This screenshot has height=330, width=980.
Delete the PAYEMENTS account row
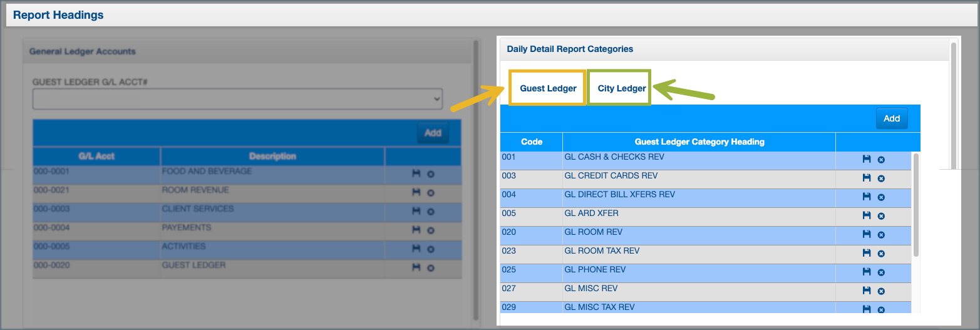(431, 231)
